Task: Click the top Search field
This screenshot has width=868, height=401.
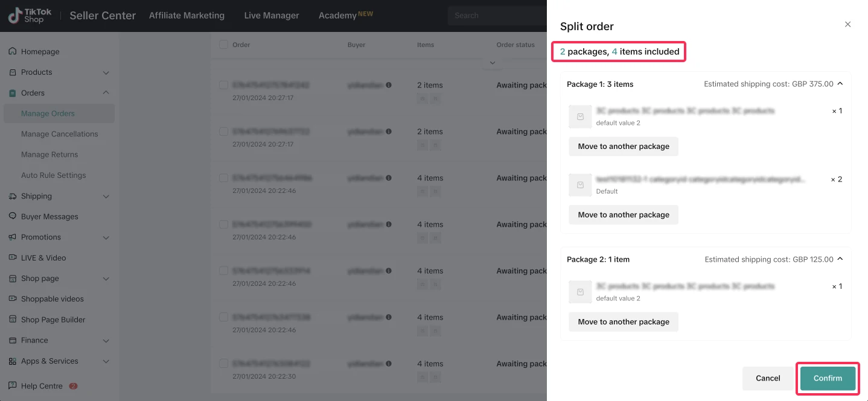Action: point(497,16)
